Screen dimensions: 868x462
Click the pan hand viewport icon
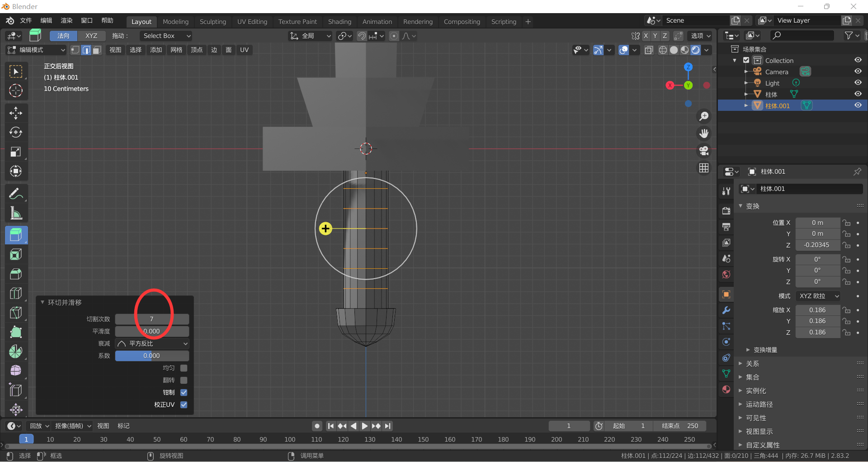tap(704, 133)
